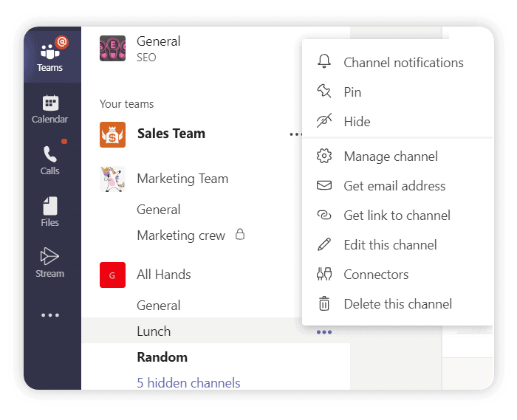Select Get link to channel
Screen dimensions: 517x420
(x=397, y=216)
